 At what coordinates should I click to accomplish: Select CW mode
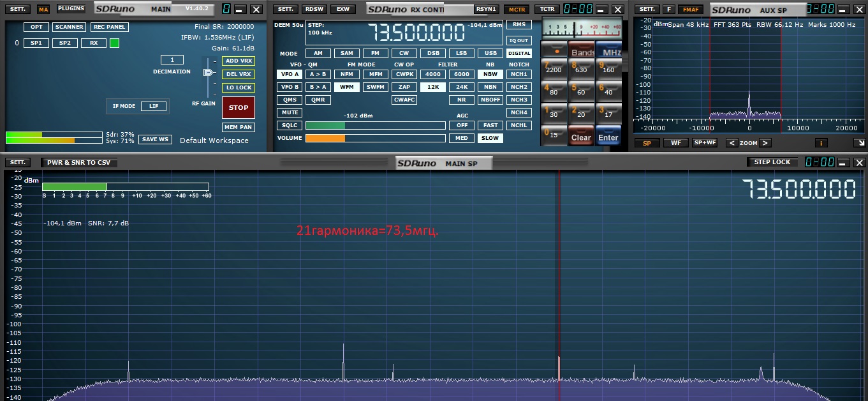404,54
